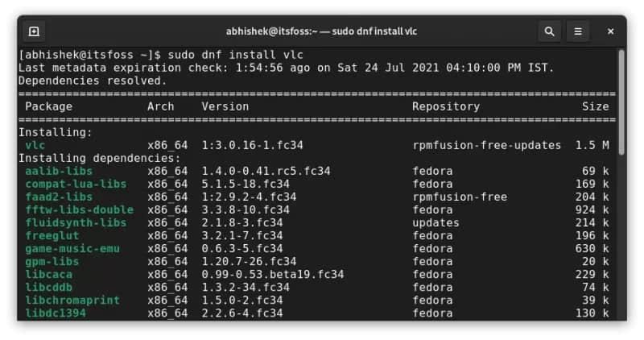This screenshot has width=644, height=340.
Task: Open the hamburger menu
Action: coord(579,31)
